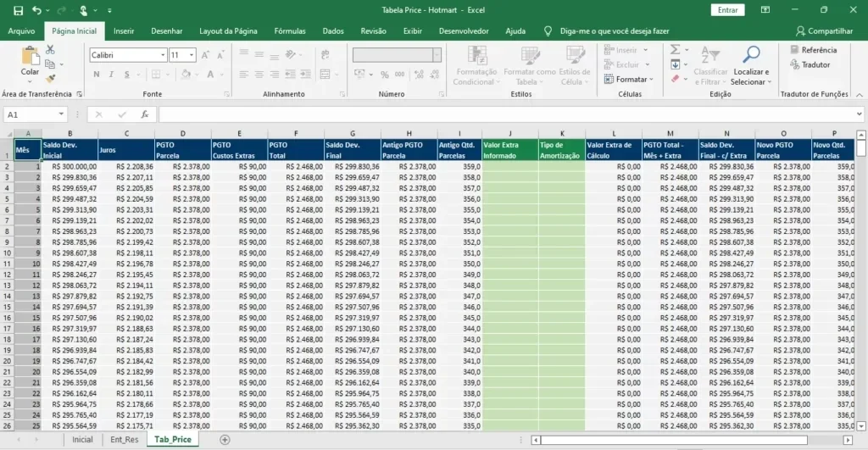Click the font color A swatch
The image size is (868, 450).
click(x=210, y=75)
